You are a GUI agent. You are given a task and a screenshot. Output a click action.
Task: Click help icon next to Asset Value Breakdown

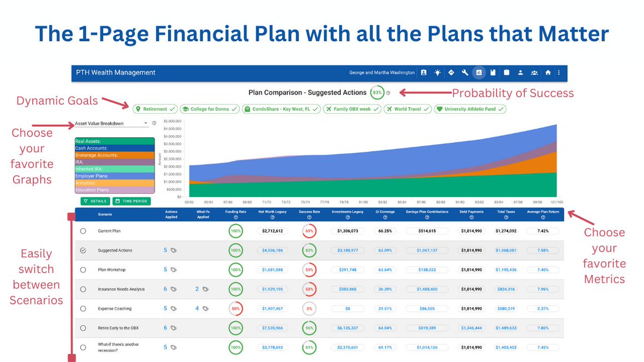click(154, 123)
